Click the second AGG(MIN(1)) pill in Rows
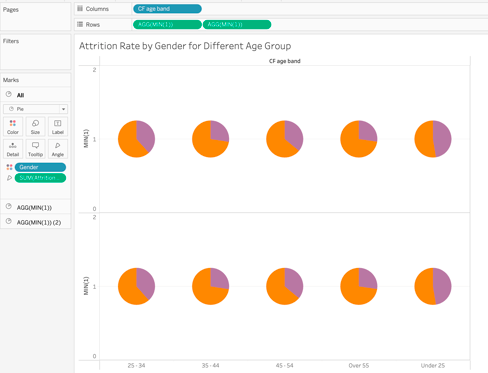488x373 pixels. pyautogui.click(x=237, y=24)
